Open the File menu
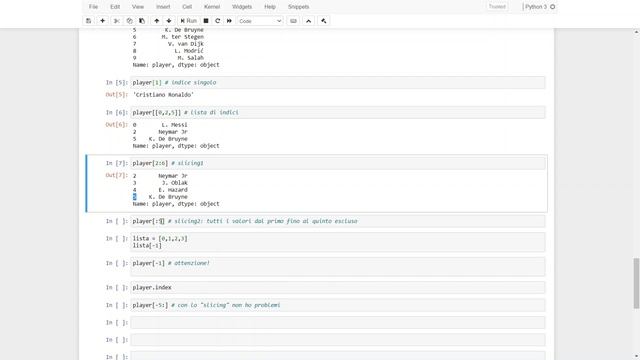 tap(93, 7)
